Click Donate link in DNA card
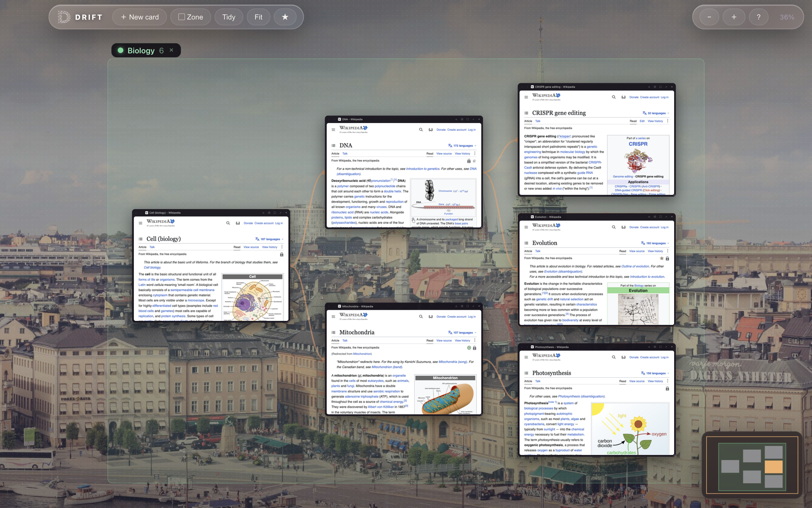 441,130
